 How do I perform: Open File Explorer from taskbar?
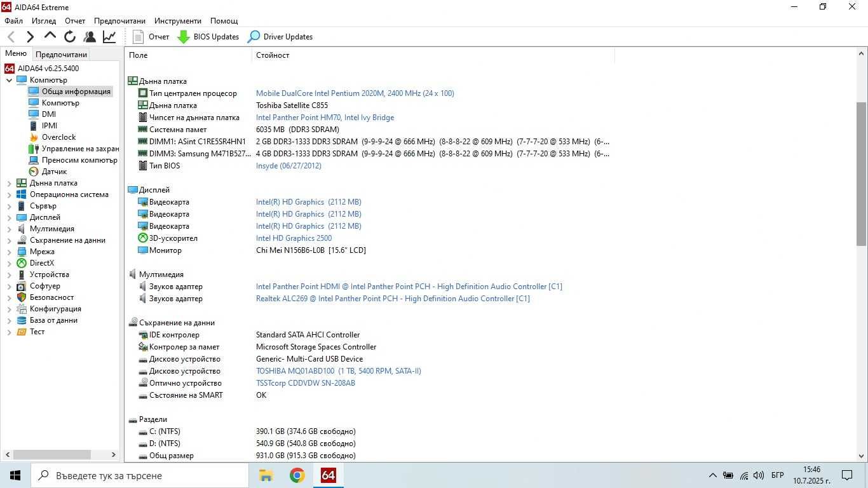coord(266,475)
